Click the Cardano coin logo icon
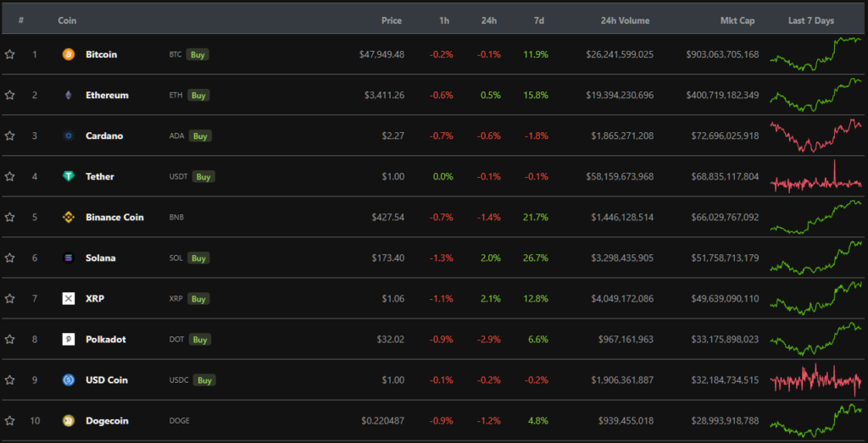 pos(69,136)
